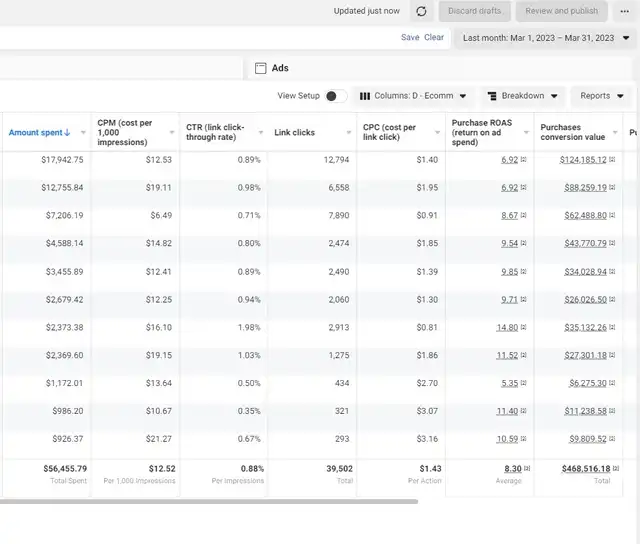Click the Save filter link
The image size is (640, 544).
pos(410,38)
